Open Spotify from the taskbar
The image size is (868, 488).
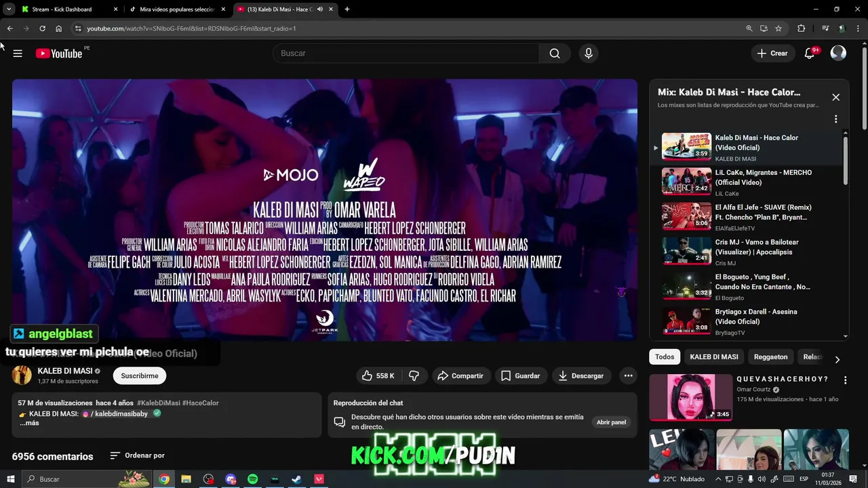pyautogui.click(x=252, y=479)
